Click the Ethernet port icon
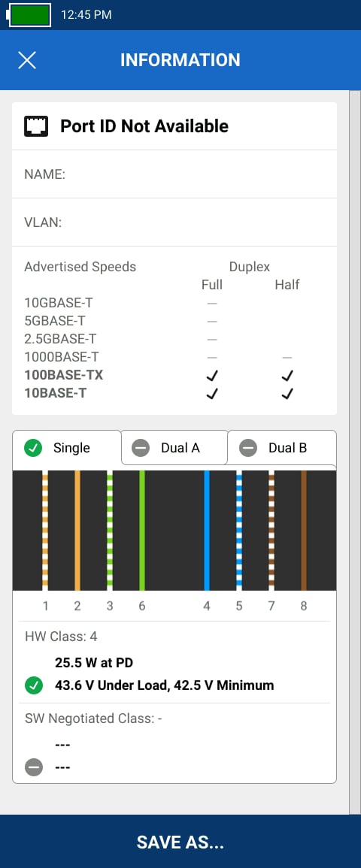The height and width of the screenshot is (868, 361). click(x=36, y=126)
